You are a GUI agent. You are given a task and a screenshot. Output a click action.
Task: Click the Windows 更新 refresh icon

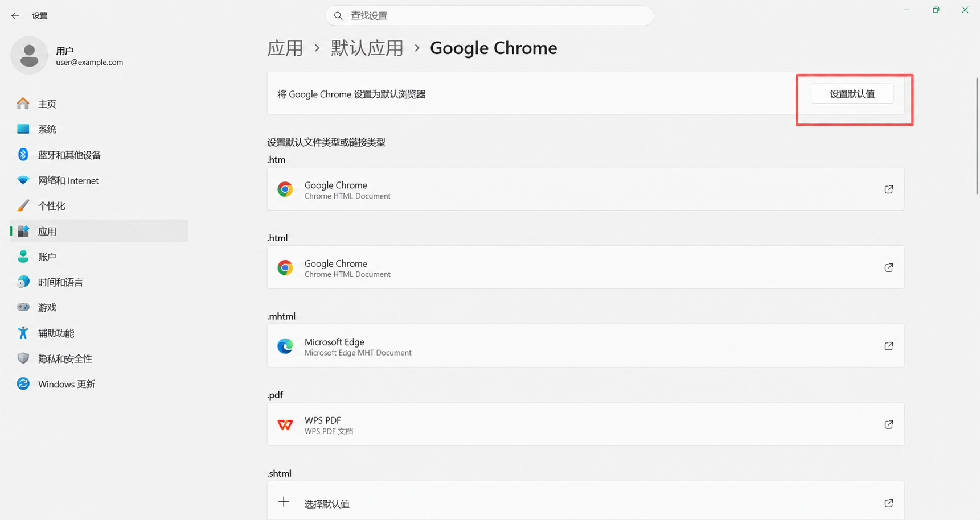pyautogui.click(x=23, y=383)
